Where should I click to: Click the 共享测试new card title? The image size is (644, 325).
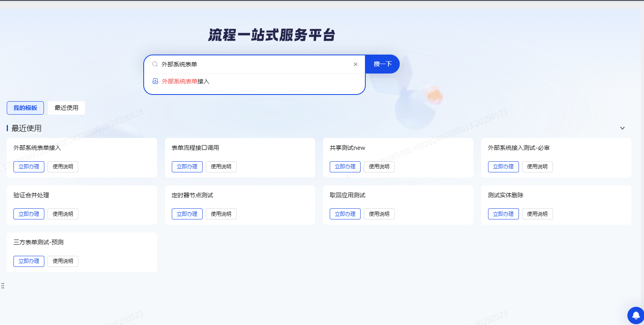pyautogui.click(x=348, y=148)
